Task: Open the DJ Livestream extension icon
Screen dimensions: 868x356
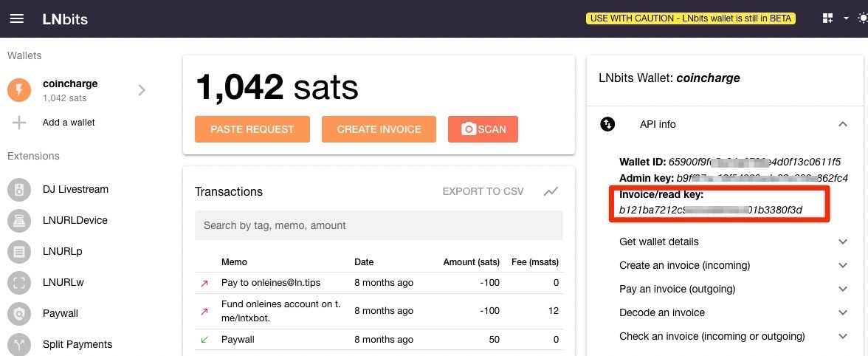Action: pyautogui.click(x=19, y=190)
